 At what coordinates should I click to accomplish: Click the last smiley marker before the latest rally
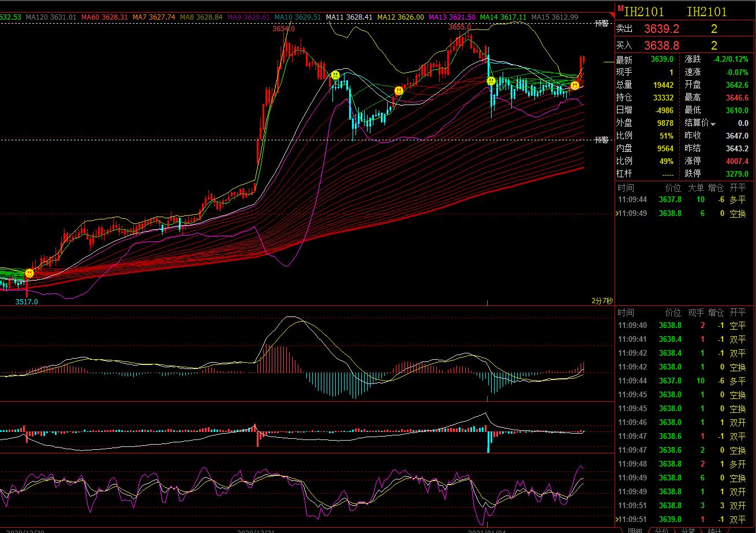[575, 85]
